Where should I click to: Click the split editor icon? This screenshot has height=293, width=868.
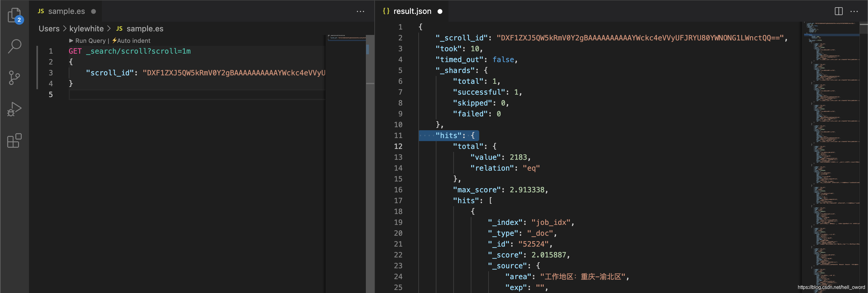coord(839,11)
